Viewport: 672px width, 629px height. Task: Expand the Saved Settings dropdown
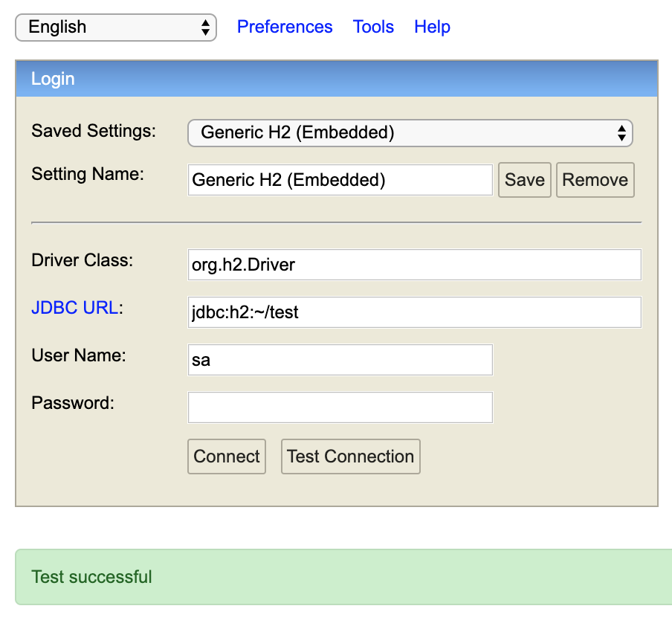[x=410, y=133]
